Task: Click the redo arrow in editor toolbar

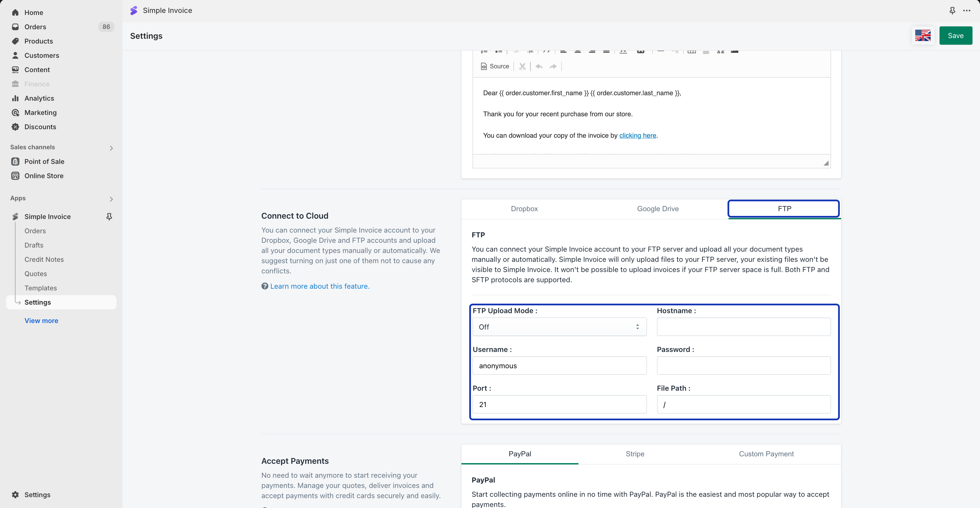Action: pyautogui.click(x=553, y=67)
